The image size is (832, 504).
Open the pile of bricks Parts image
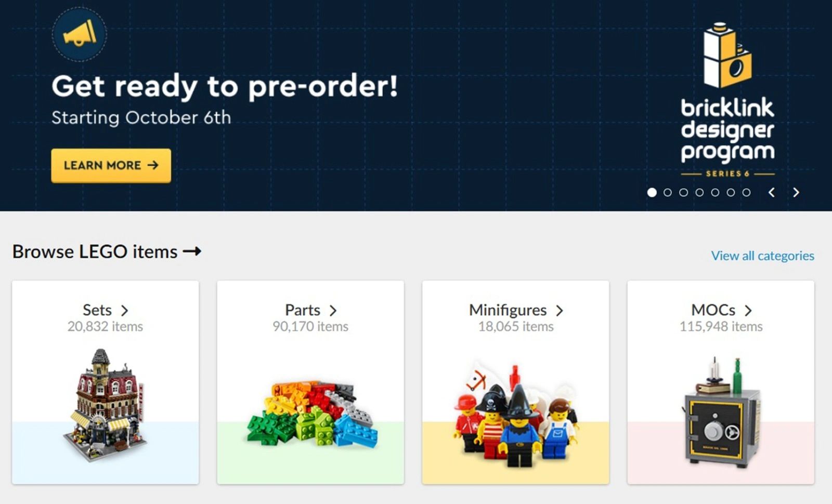pos(311,414)
